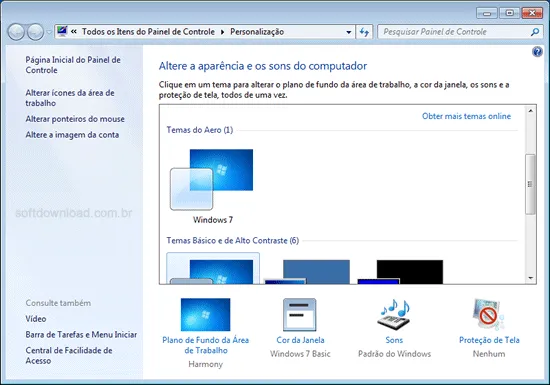The height and width of the screenshot is (385, 550).
Task: Click Todos os Itens do Painel de Controle breadcrumb
Action: point(148,32)
